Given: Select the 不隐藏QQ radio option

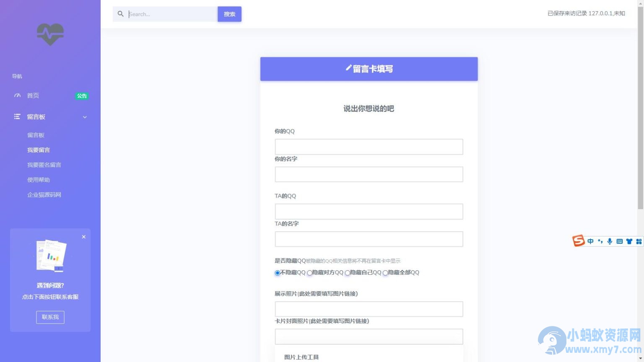Looking at the screenshot, I should [278, 273].
